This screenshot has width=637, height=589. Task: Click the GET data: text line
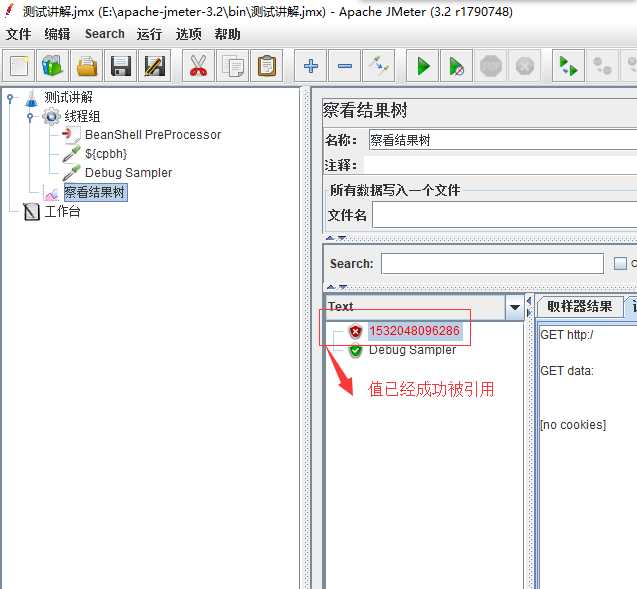[x=567, y=371]
